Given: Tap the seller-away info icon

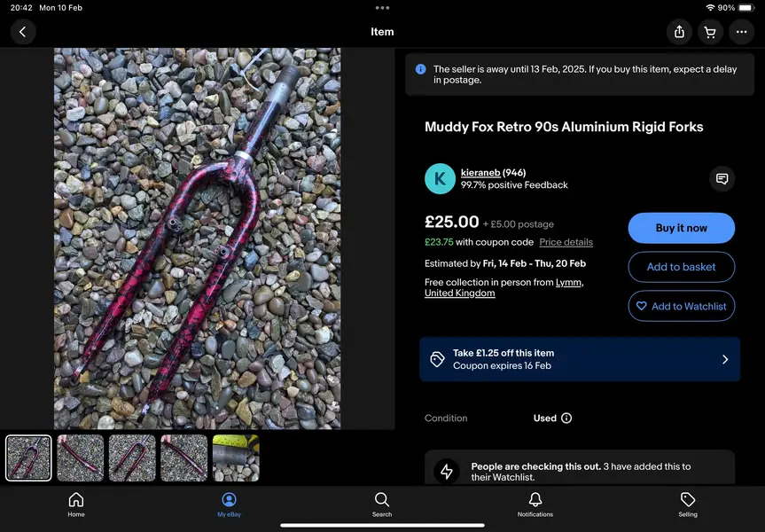Looking at the screenshot, I should click(420, 69).
